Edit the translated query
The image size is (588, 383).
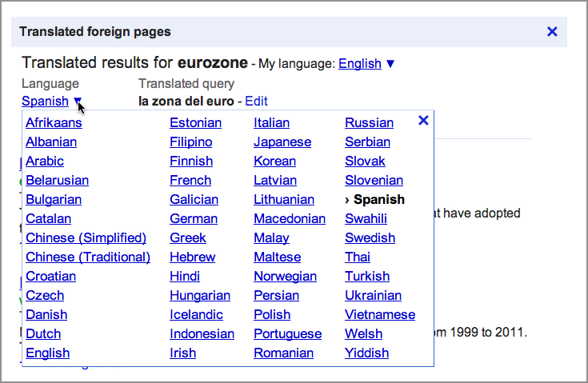coord(256,102)
